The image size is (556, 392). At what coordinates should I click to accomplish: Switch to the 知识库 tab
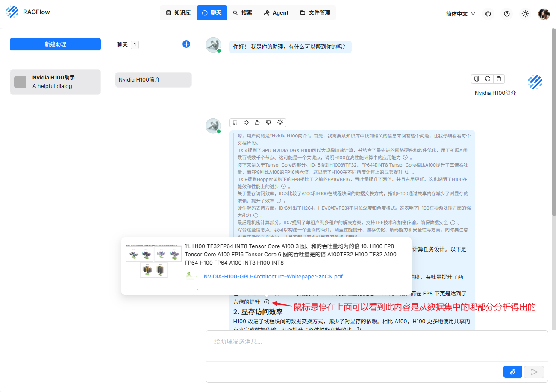point(178,13)
